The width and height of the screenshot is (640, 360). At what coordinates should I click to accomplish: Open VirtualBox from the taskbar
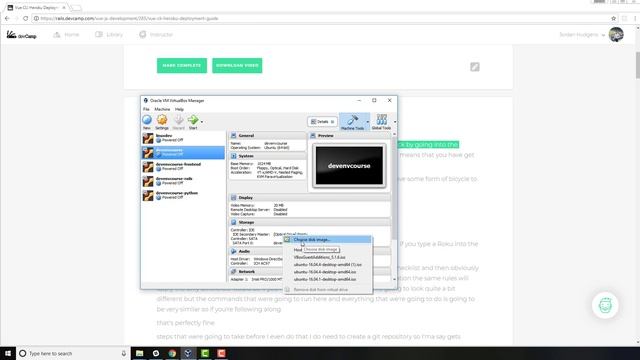point(188,353)
